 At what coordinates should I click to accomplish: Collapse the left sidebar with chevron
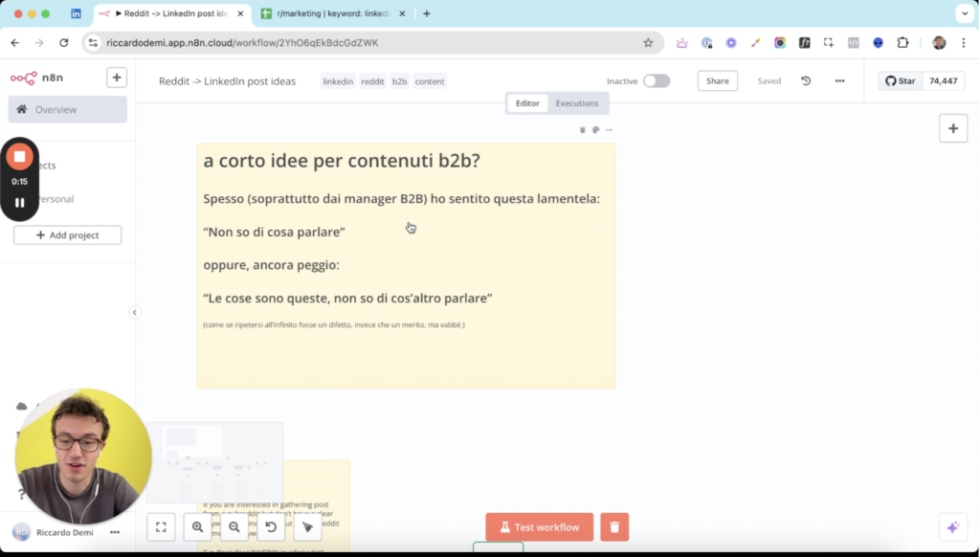(x=135, y=312)
